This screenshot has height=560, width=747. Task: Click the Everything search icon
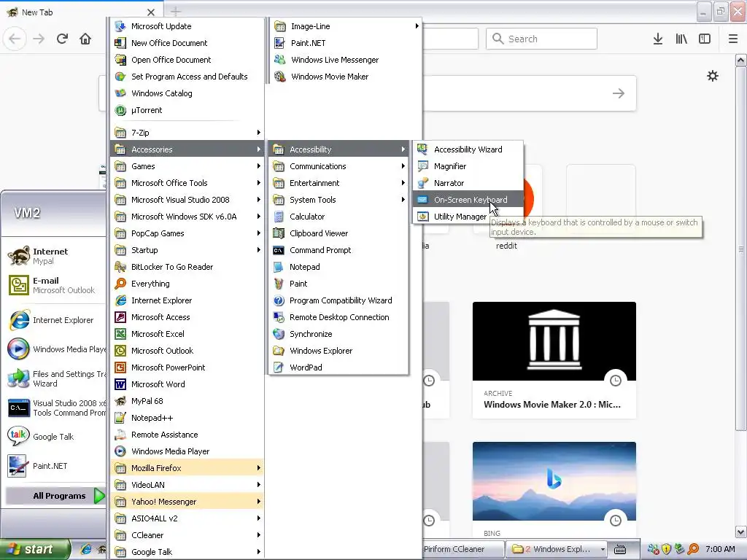coord(120,284)
